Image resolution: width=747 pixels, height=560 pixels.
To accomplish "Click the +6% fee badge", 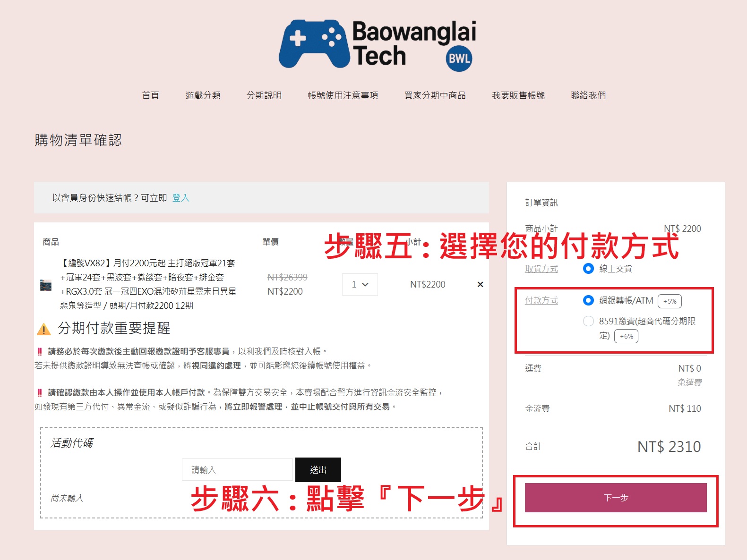I will pyautogui.click(x=626, y=336).
